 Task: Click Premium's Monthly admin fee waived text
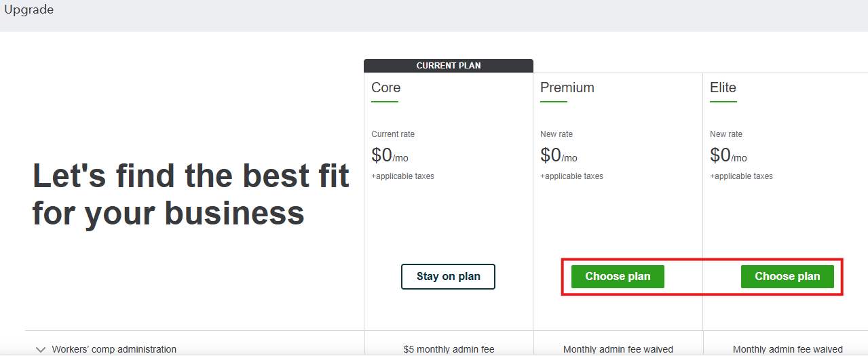click(x=618, y=349)
